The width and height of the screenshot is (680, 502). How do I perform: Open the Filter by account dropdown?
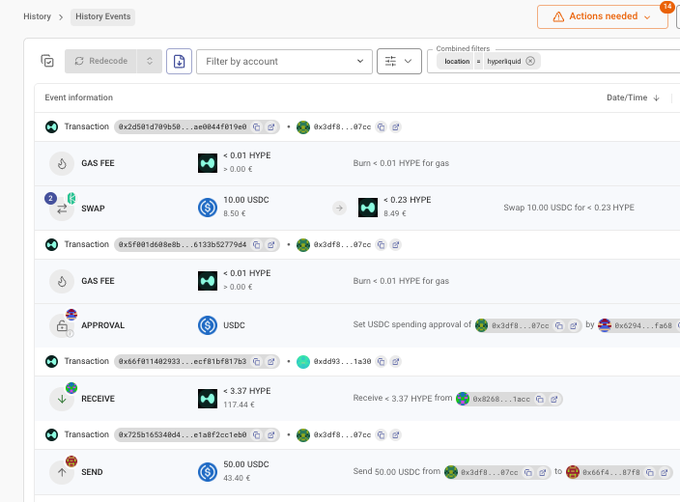(284, 61)
